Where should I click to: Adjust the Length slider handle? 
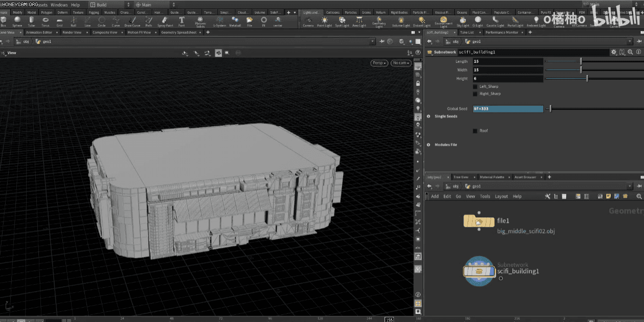click(581, 61)
